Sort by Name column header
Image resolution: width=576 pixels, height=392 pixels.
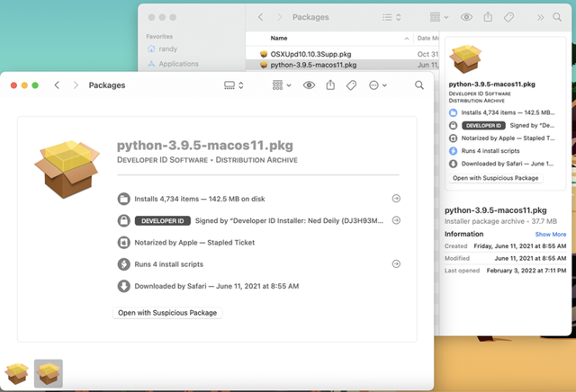coord(279,38)
